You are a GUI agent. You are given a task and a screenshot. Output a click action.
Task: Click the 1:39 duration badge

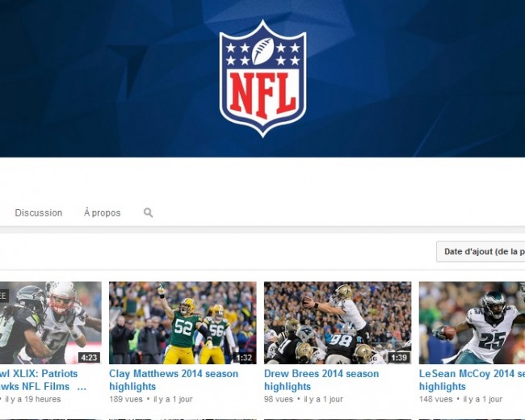click(399, 358)
